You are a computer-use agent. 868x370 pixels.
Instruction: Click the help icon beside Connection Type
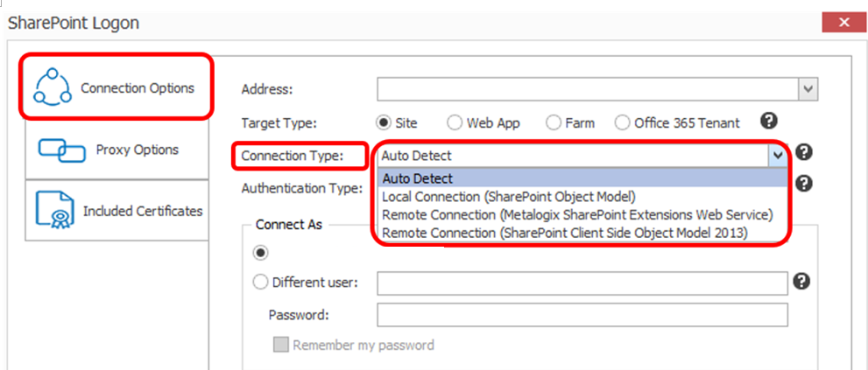[802, 152]
